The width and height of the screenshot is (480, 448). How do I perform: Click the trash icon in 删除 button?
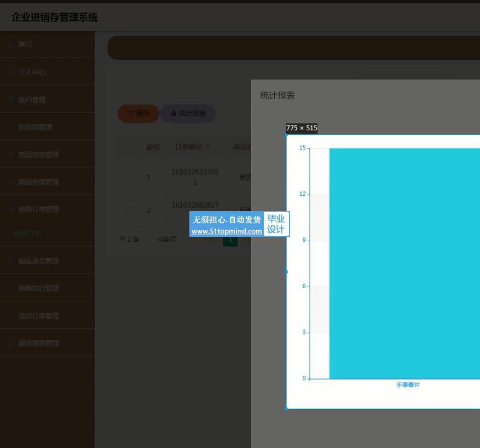tap(130, 114)
